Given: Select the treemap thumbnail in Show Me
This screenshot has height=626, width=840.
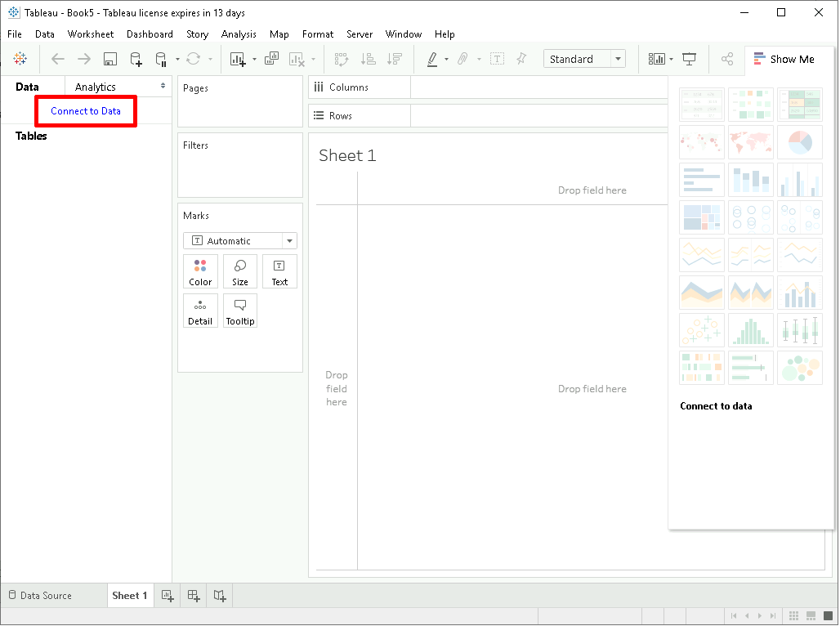Looking at the screenshot, I should (x=702, y=217).
